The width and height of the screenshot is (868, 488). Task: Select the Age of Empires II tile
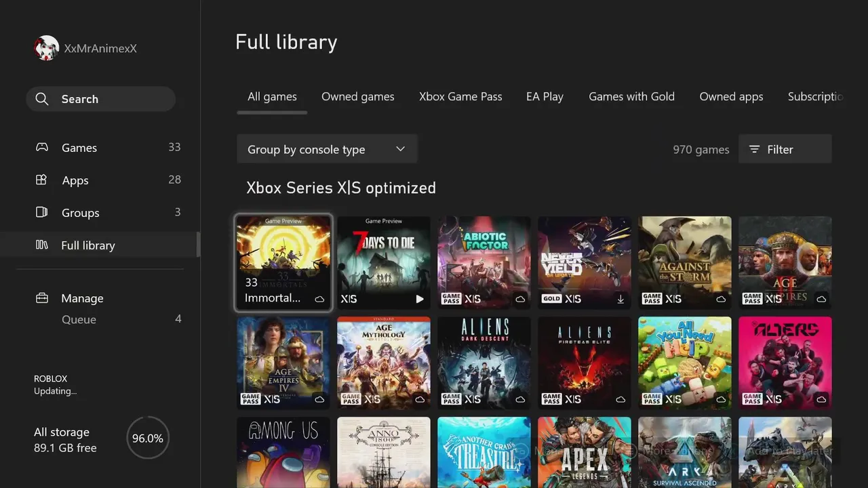tap(785, 263)
